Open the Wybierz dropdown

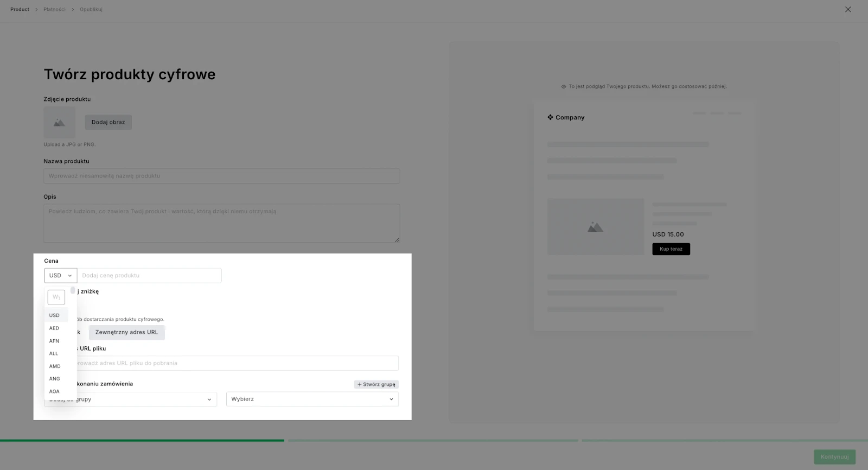(x=312, y=399)
